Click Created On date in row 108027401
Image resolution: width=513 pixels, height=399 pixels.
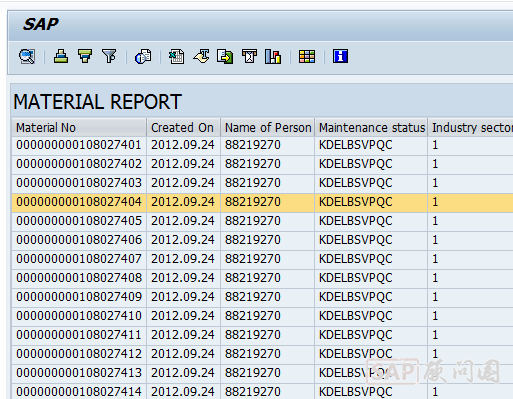(183, 145)
